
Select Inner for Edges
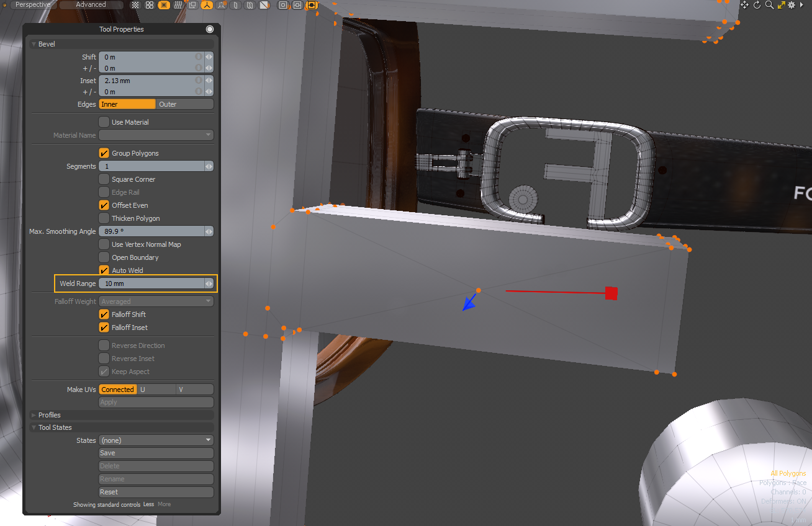[x=127, y=104]
